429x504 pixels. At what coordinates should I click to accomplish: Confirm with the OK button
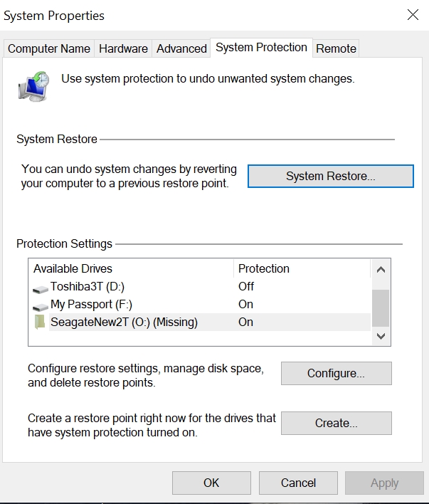(x=211, y=483)
